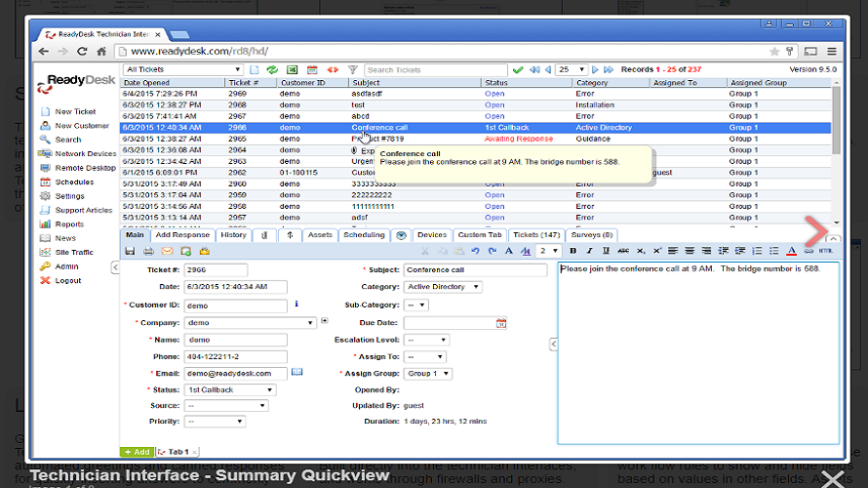Screen dimensions: 868x488
Task: Click Logout in the sidebar
Action: pyautogui.click(x=68, y=281)
